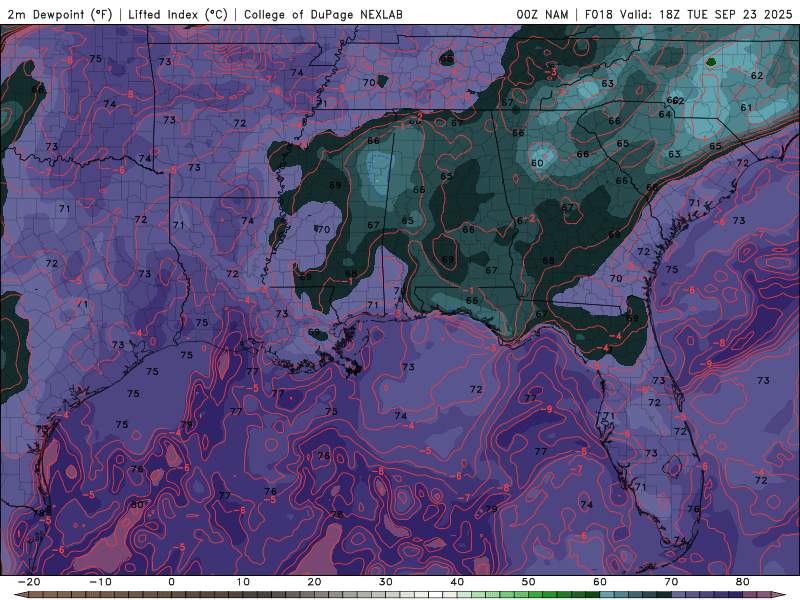
Task: Click the 70 label on the color scale
Action: click(671, 582)
